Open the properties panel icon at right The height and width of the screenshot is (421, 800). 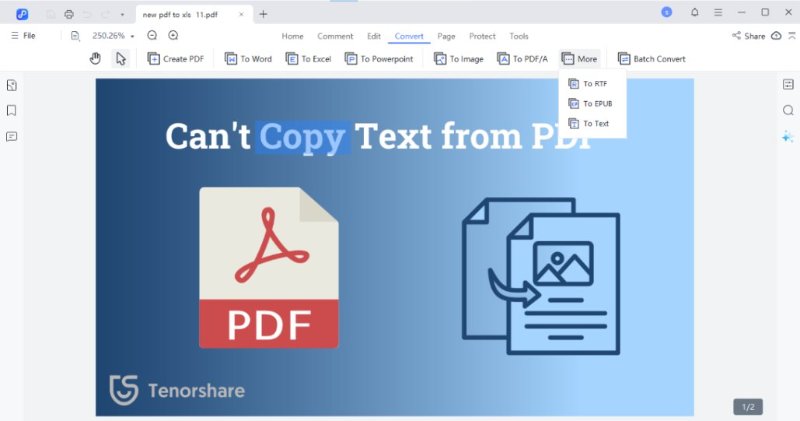pos(787,84)
